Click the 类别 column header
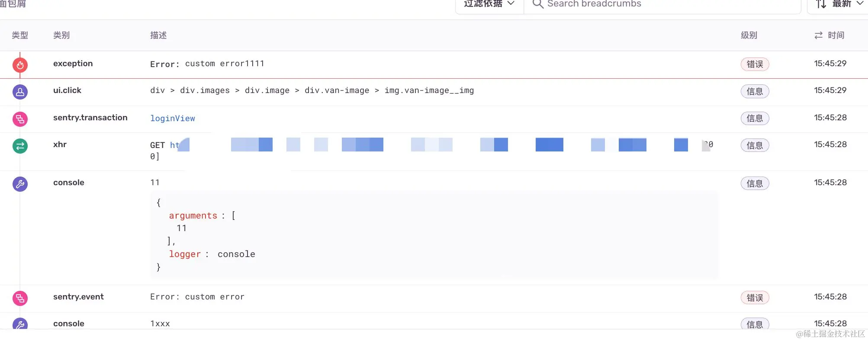 pyautogui.click(x=61, y=35)
